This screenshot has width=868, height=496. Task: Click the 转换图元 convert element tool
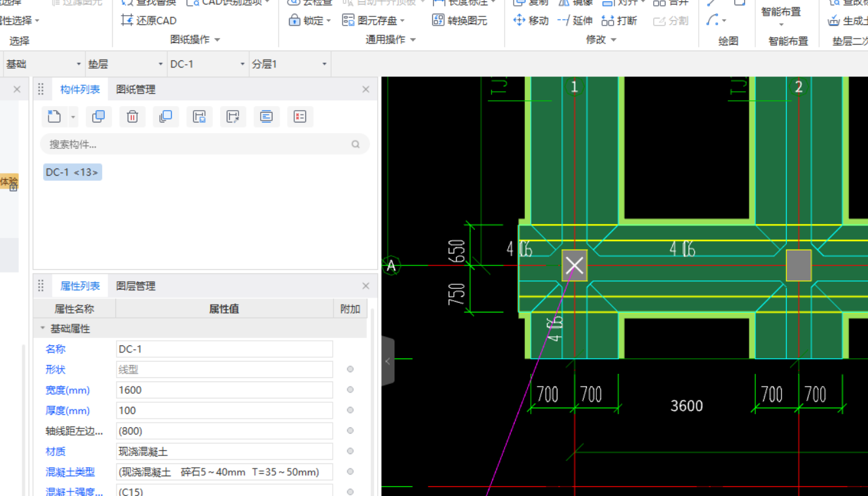click(460, 20)
